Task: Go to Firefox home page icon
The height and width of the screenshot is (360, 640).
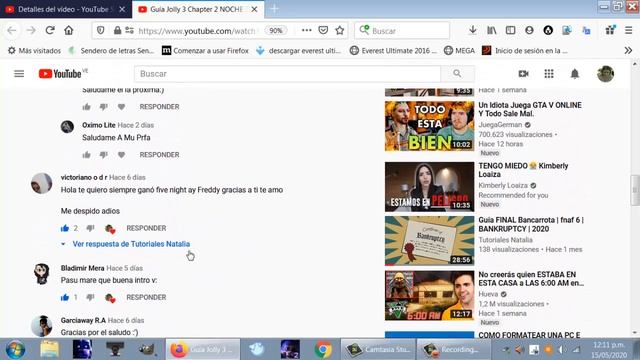Action: 69,30
